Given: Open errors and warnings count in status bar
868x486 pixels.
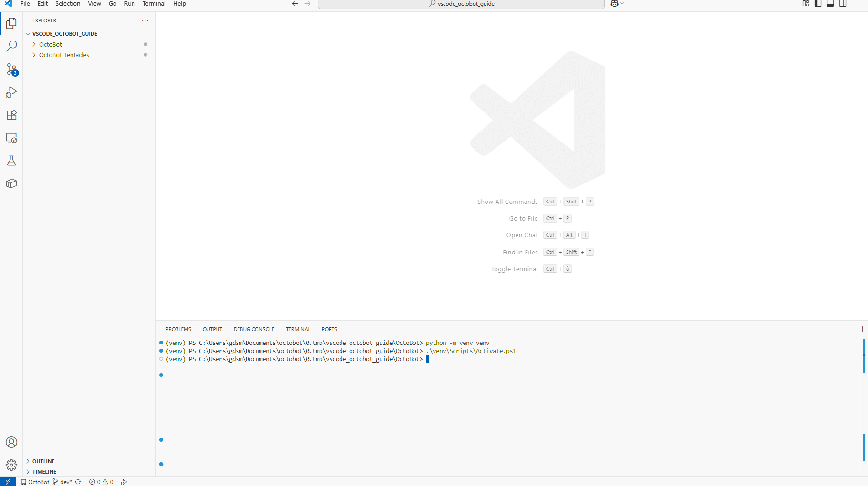Looking at the screenshot, I should pos(101,482).
